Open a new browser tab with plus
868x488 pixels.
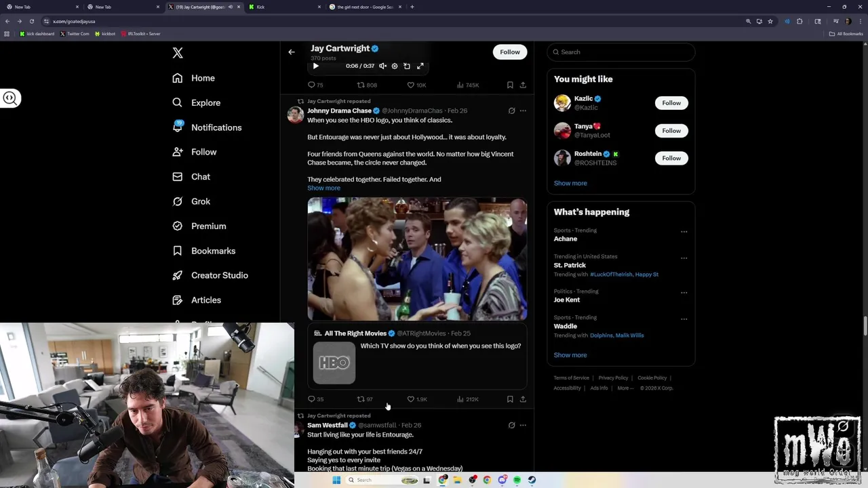pyautogui.click(x=412, y=7)
